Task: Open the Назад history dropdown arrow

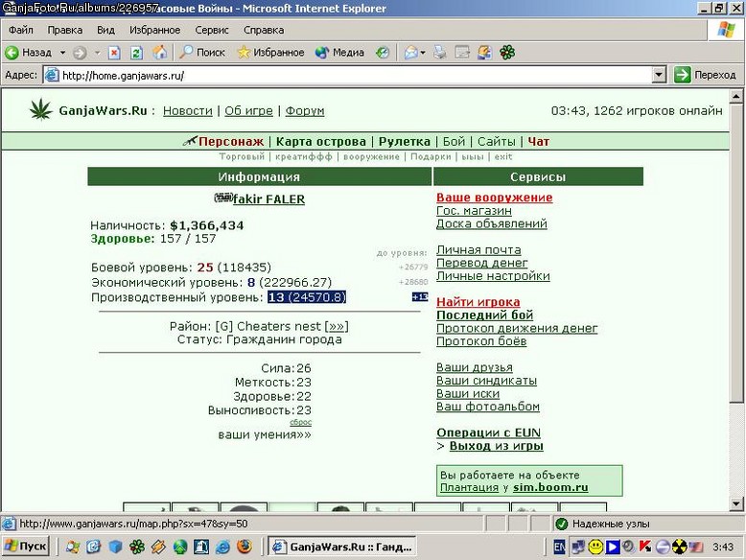Action: [x=62, y=53]
